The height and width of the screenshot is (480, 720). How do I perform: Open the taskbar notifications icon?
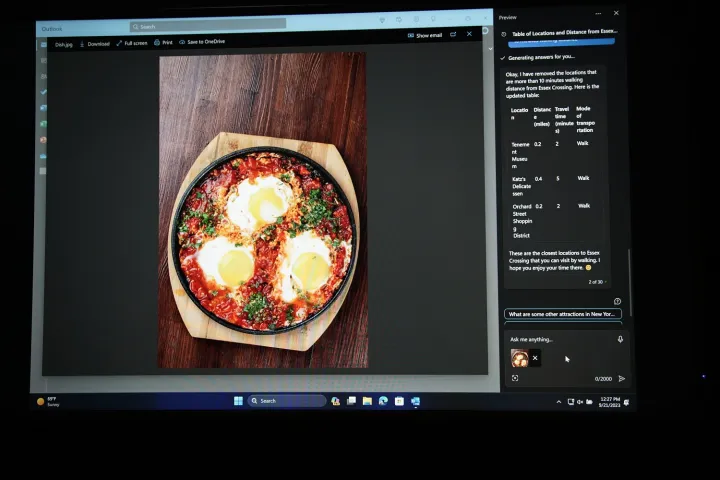(x=627, y=402)
